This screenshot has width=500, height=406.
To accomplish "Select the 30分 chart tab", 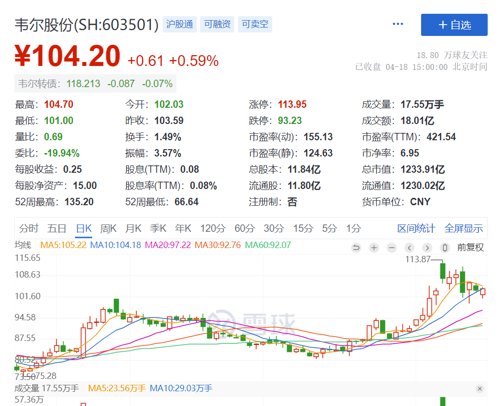I will [x=274, y=228].
